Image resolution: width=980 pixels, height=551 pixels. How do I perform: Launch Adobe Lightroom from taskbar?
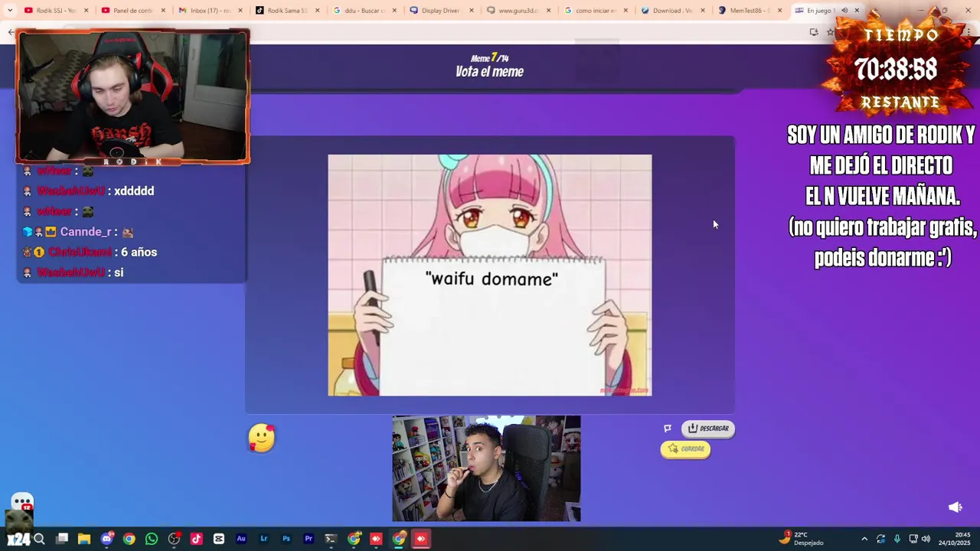pos(263,540)
